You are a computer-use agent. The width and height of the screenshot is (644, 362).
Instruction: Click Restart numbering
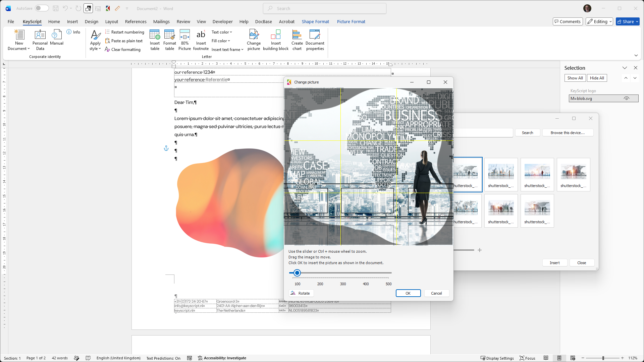124,32
